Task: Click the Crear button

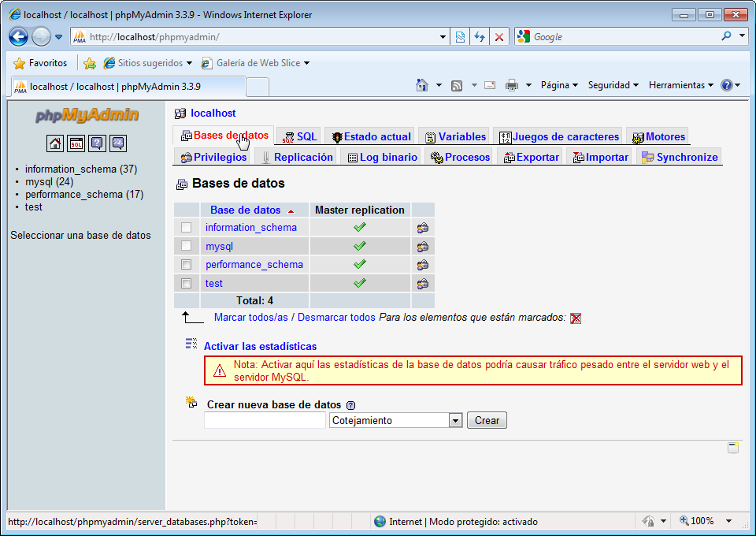Action: coord(487,421)
